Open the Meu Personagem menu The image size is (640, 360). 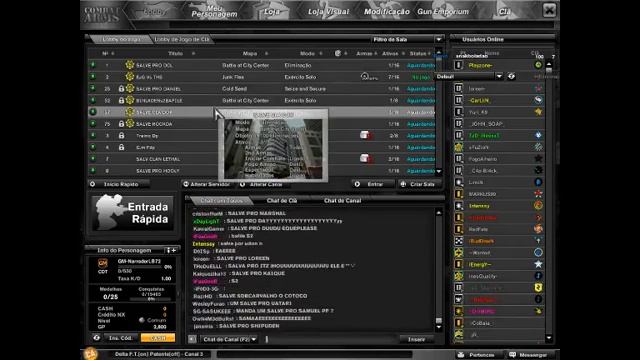pos(214,11)
